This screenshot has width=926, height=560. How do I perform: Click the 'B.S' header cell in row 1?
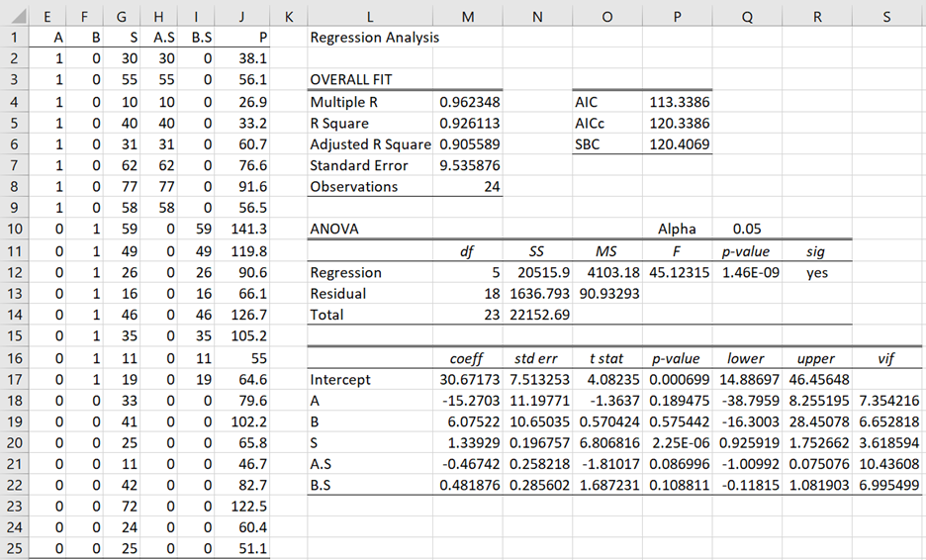coord(196,38)
